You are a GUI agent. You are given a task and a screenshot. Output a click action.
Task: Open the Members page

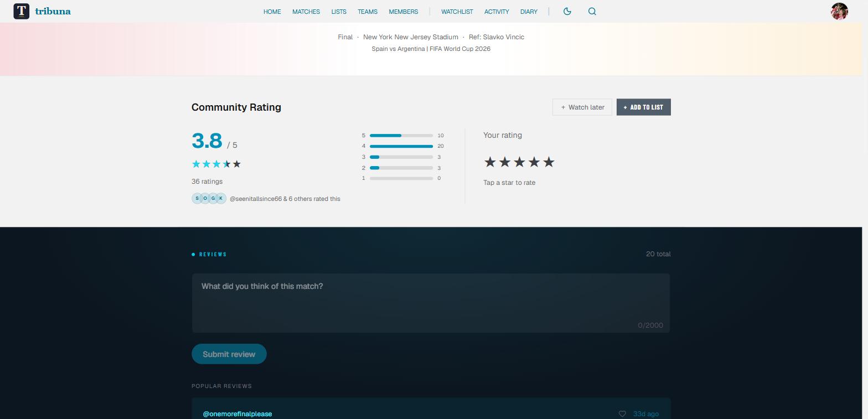click(404, 12)
